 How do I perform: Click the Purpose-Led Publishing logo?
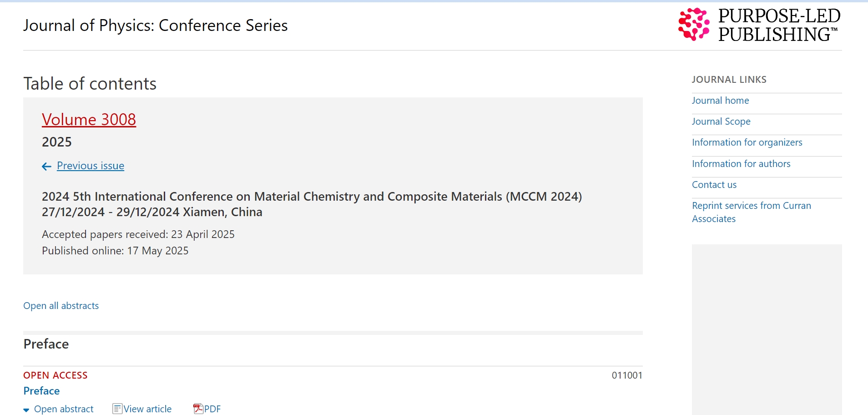pos(759,25)
